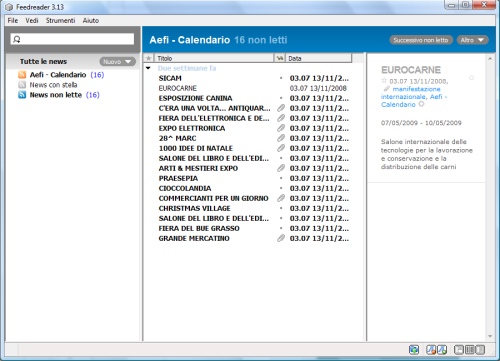The image size is (500, 361).
Task: Toggle the unread dot on FIERA DEL BUE GRASSO row
Action: [281, 228]
